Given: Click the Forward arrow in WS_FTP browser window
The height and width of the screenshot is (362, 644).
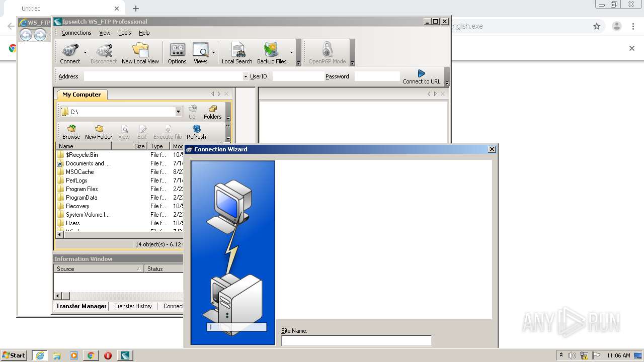Looking at the screenshot, I should click(x=40, y=35).
